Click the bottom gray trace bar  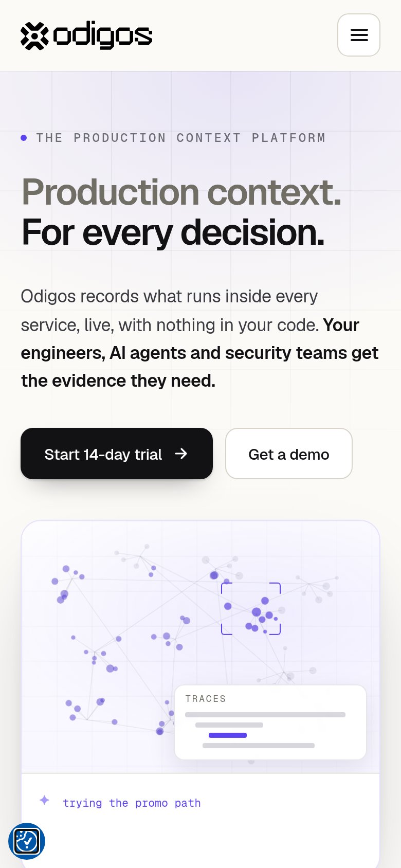pos(259,746)
